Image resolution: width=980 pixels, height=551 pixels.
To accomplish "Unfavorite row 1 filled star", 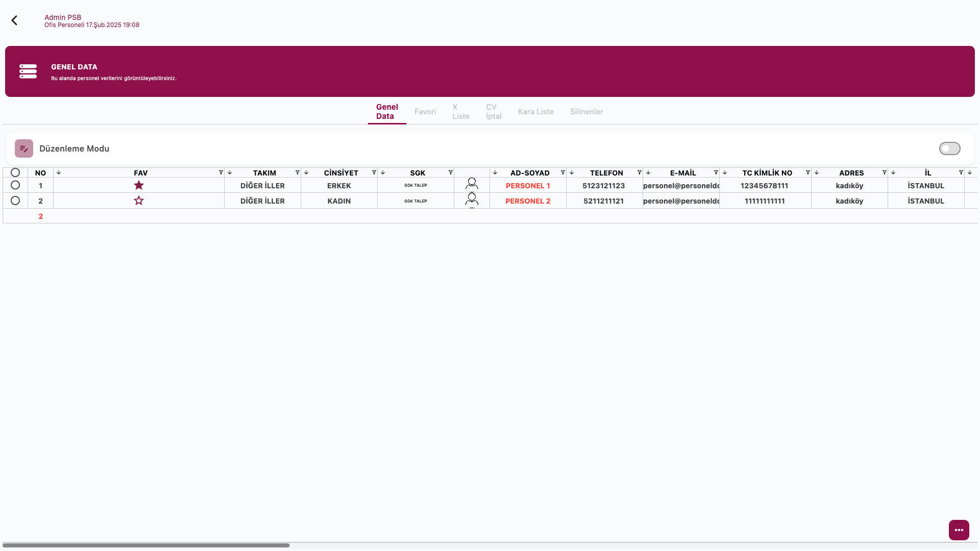I will click(139, 185).
